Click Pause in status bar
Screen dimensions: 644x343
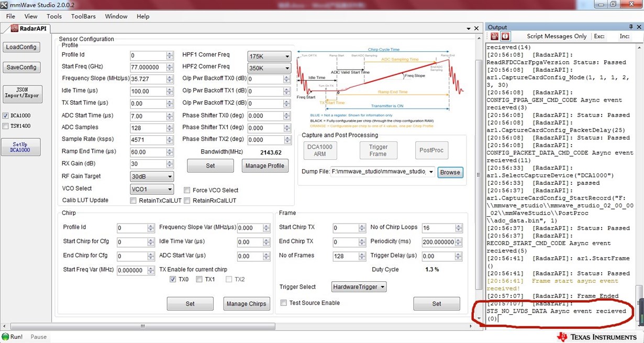click(x=38, y=337)
